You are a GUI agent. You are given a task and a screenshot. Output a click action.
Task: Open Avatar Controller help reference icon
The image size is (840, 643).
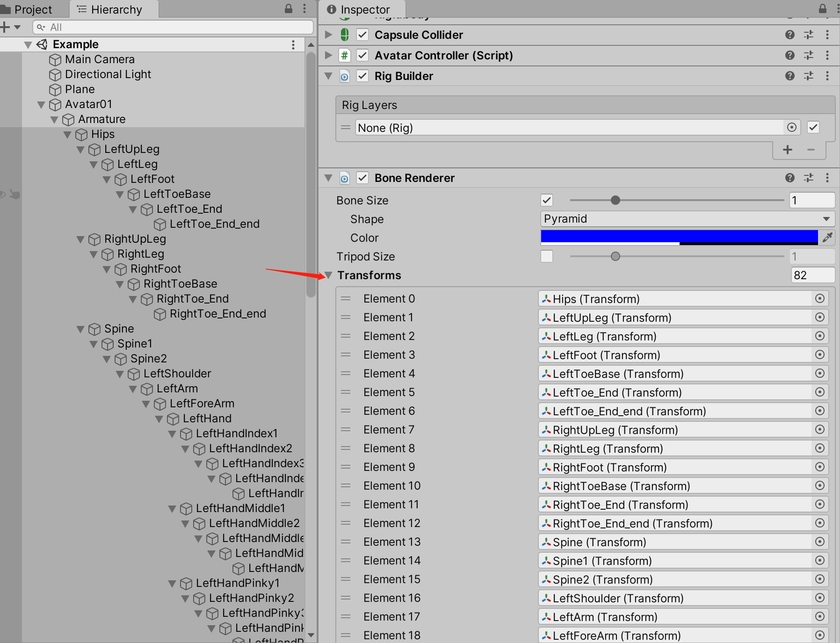click(x=789, y=55)
